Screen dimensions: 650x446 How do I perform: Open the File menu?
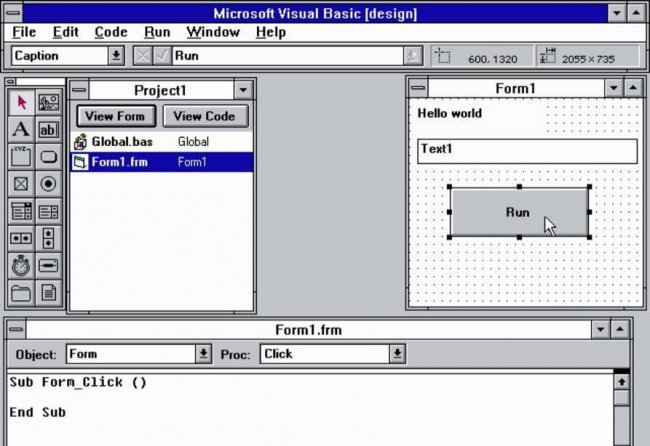click(x=24, y=32)
